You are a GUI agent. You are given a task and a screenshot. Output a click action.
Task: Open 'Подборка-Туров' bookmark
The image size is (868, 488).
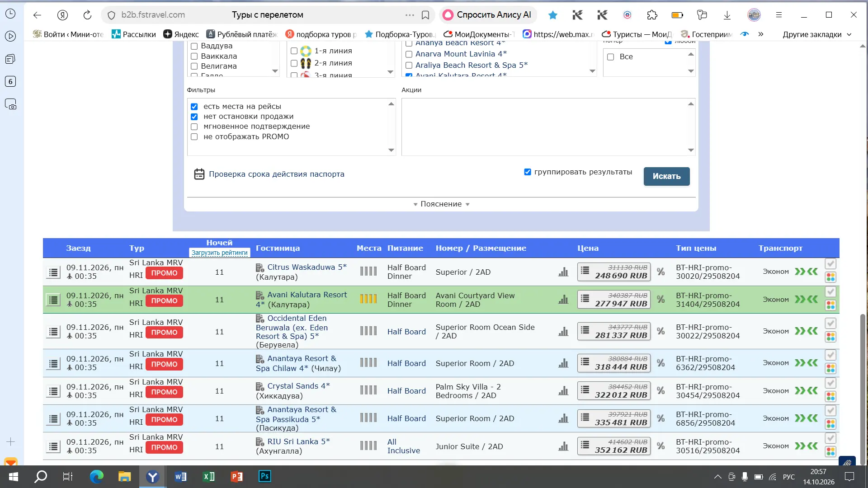400,34
